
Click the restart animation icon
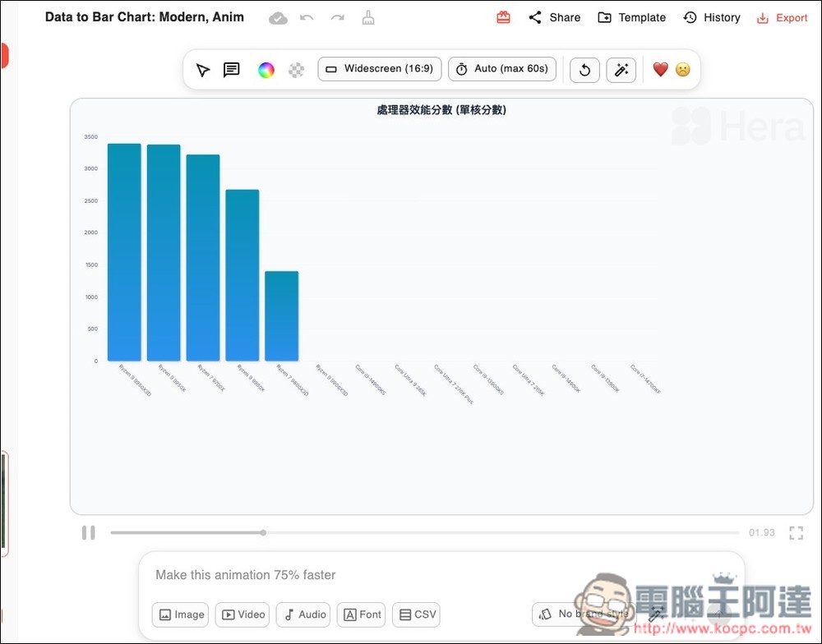coord(584,70)
